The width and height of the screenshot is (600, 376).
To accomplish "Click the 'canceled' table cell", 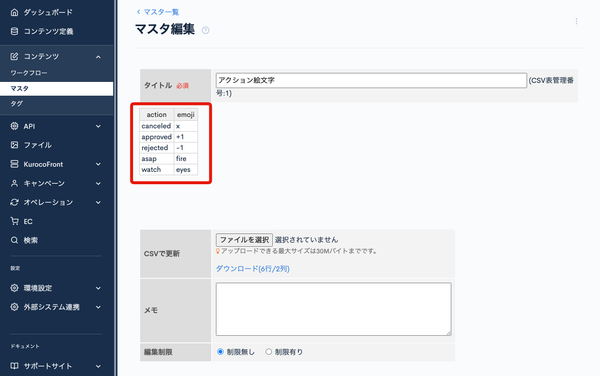I will coord(157,126).
